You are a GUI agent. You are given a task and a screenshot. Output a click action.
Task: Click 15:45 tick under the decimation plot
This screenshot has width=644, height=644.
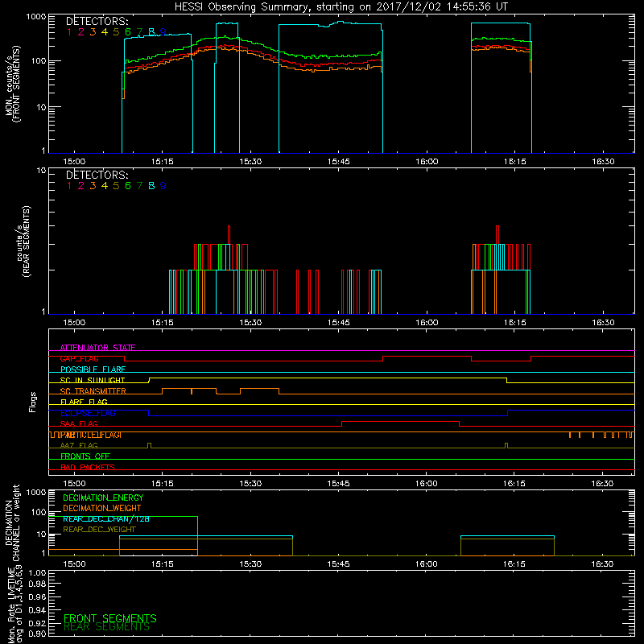point(338,564)
